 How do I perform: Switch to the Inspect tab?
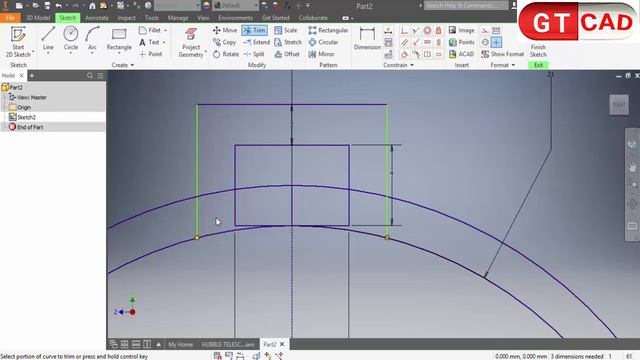point(126,18)
